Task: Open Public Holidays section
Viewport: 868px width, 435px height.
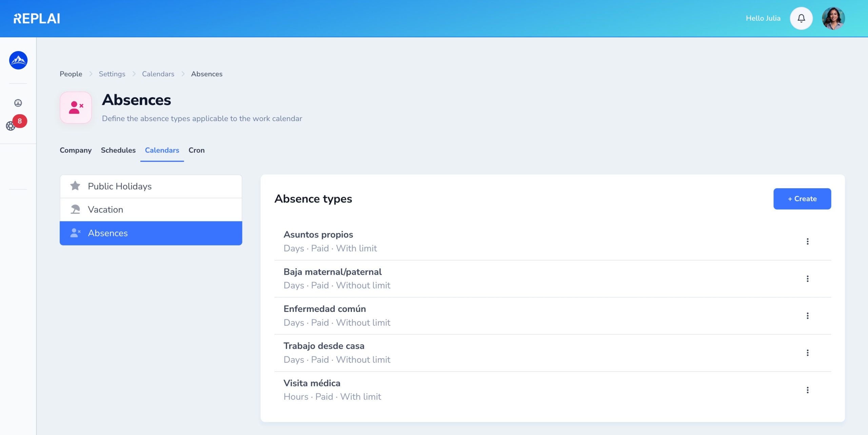Action: point(151,186)
